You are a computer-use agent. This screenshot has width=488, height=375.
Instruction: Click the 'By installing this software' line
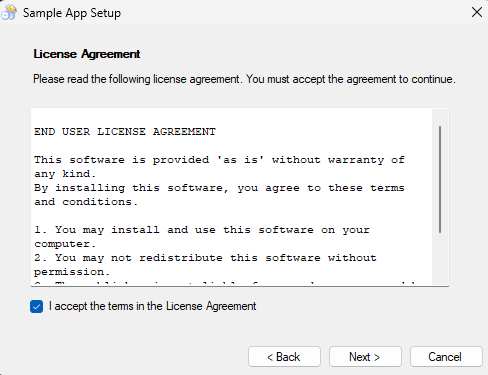point(219,188)
